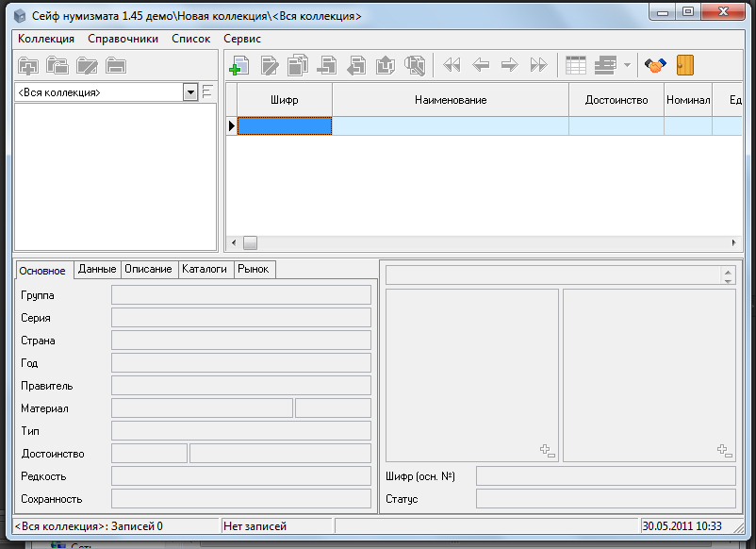Click the edit record pencil icon
756x549 pixels.
(270, 65)
